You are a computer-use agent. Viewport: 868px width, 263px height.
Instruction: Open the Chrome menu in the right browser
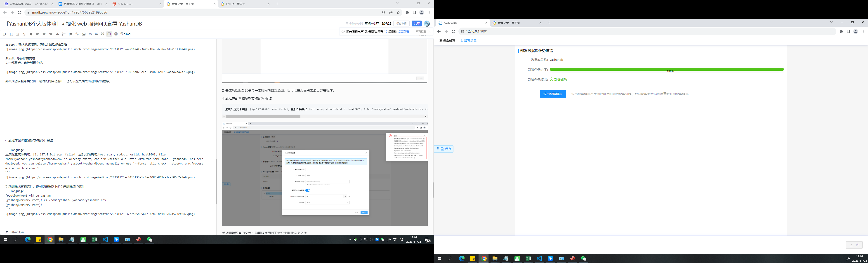click(x=863, y=31)
